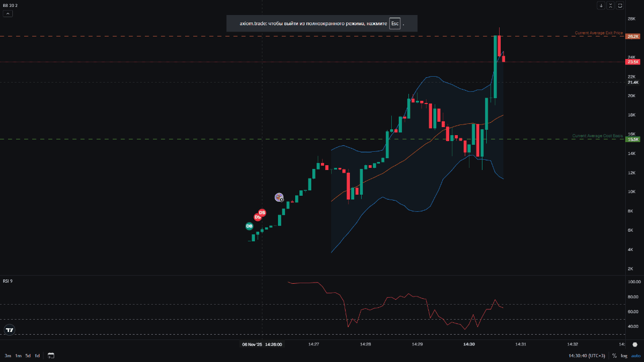Toggle the auto scale option
Viewport: 644px width, 362px height.
(635, 356)
